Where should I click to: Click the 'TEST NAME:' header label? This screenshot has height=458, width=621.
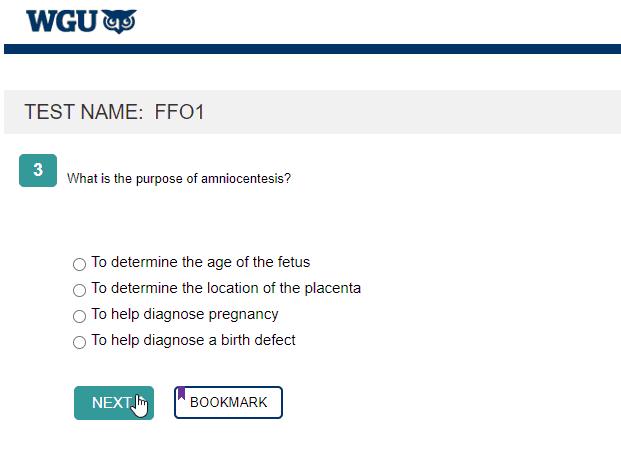(x=84, y=112)
